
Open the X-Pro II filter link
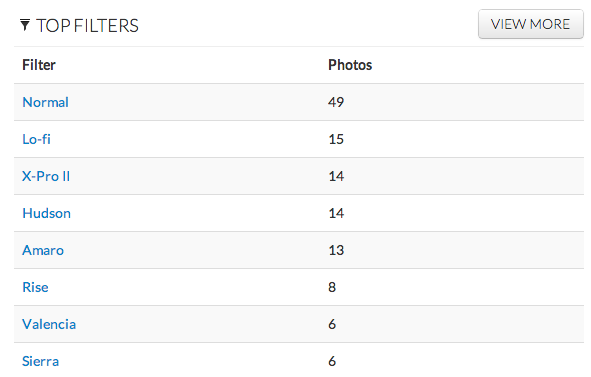click(x=46, y=176)
